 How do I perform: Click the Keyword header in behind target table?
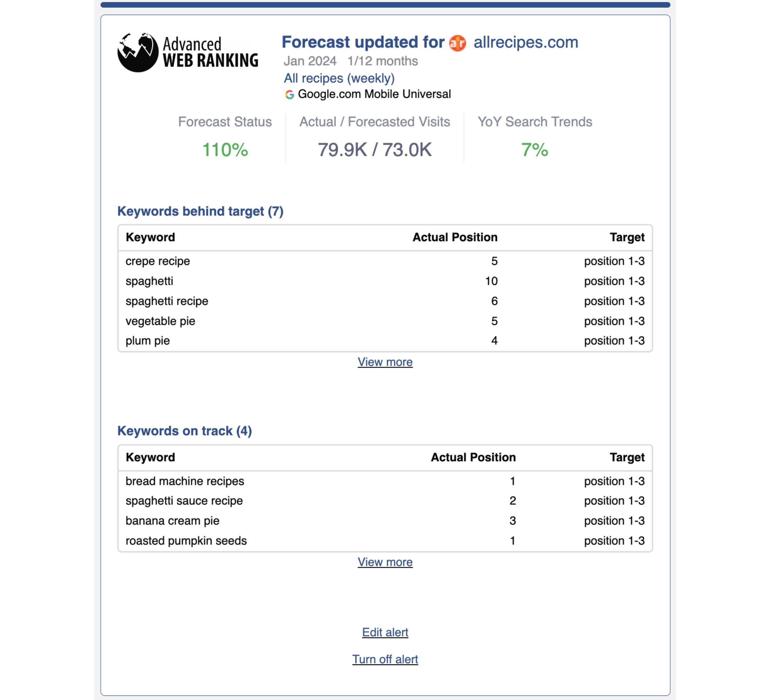point(150,237)
